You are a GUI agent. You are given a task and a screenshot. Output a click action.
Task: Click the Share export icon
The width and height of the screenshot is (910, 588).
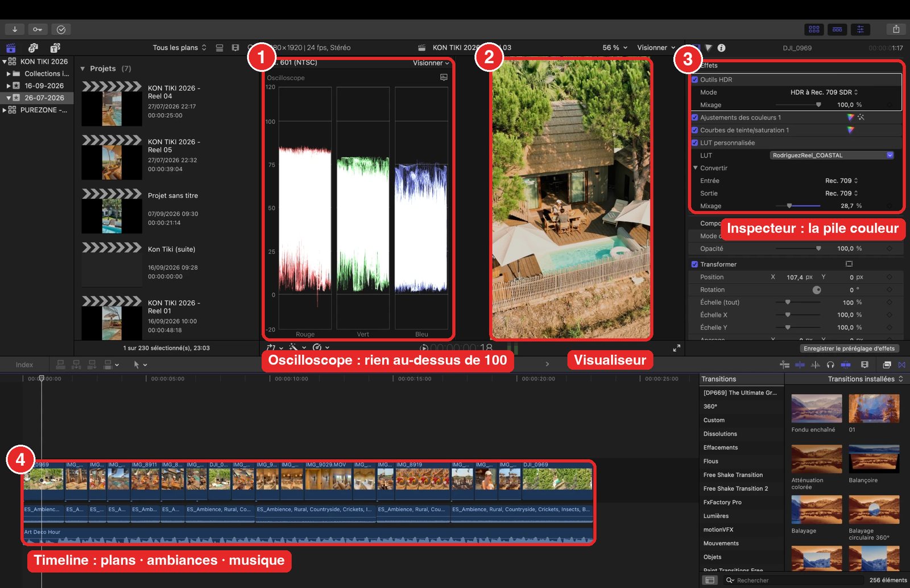coord(896,29)
